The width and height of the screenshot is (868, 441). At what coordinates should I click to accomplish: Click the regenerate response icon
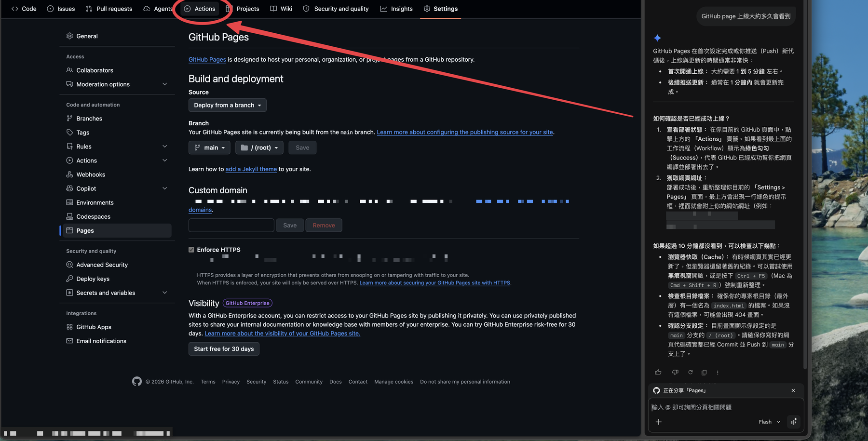pyautogui.click(x=691, y=372)
